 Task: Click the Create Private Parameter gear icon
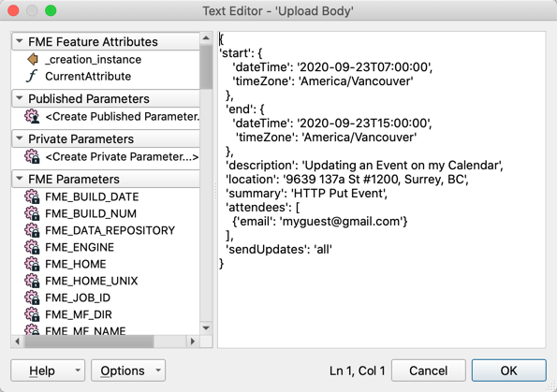point(32,156)
